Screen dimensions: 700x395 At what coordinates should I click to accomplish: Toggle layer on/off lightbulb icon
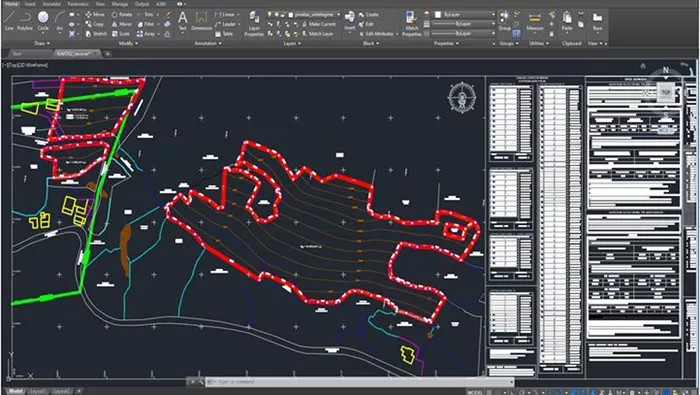click(270, 15)
